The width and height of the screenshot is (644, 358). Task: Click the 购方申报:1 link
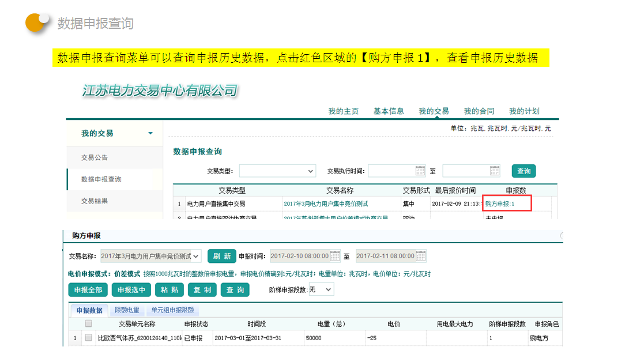click(x=500, y=204)
